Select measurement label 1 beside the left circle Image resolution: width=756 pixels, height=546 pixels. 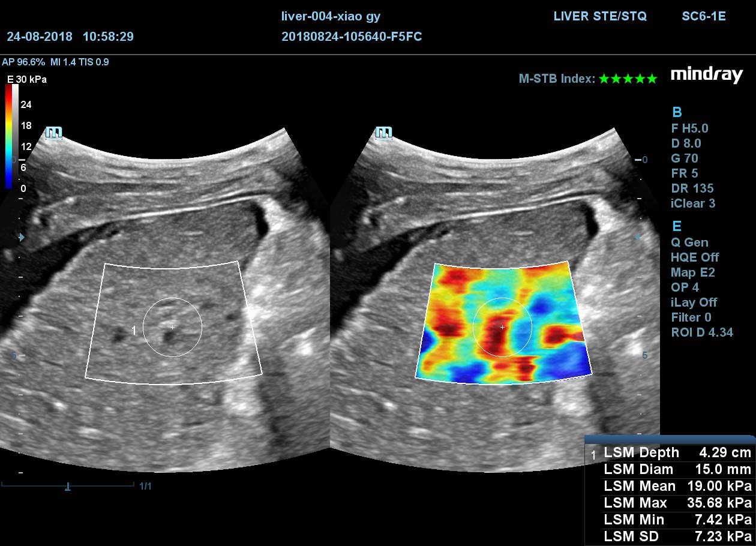(134, 331)
